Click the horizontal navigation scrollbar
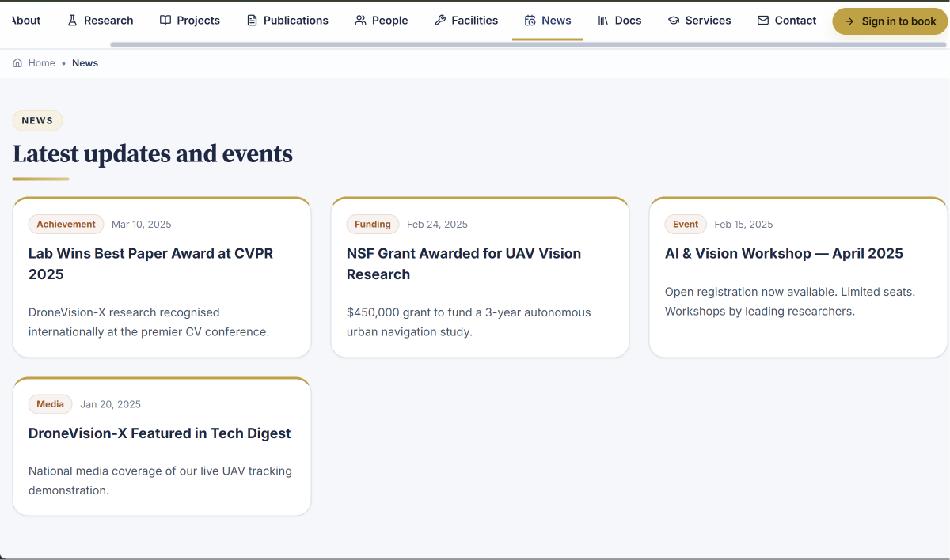The width and height of the screenshot is (950, 560). [x=528, y=44]
